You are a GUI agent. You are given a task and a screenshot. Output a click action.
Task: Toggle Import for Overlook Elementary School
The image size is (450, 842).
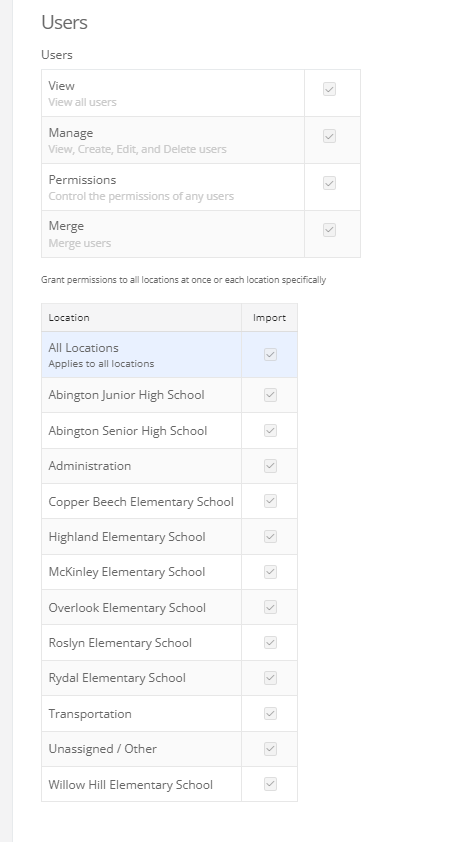pos(270,607)
